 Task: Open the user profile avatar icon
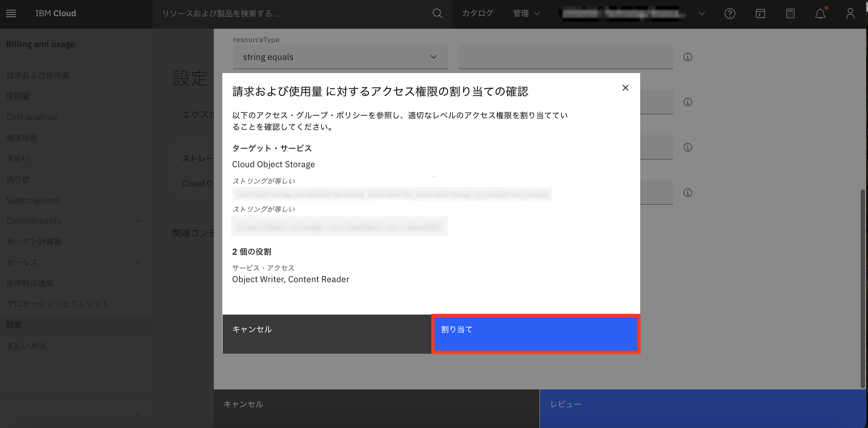[850, 13]
